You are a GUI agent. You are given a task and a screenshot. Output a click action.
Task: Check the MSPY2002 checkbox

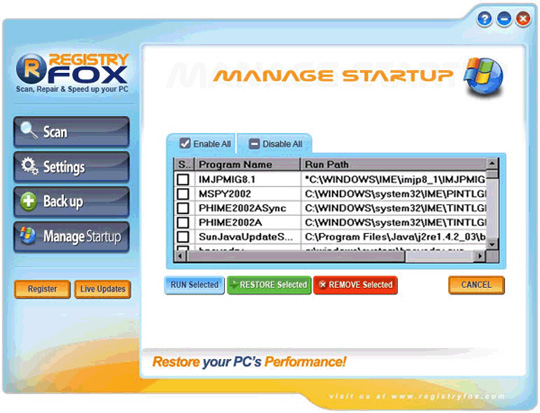click(x=183, y=194)
